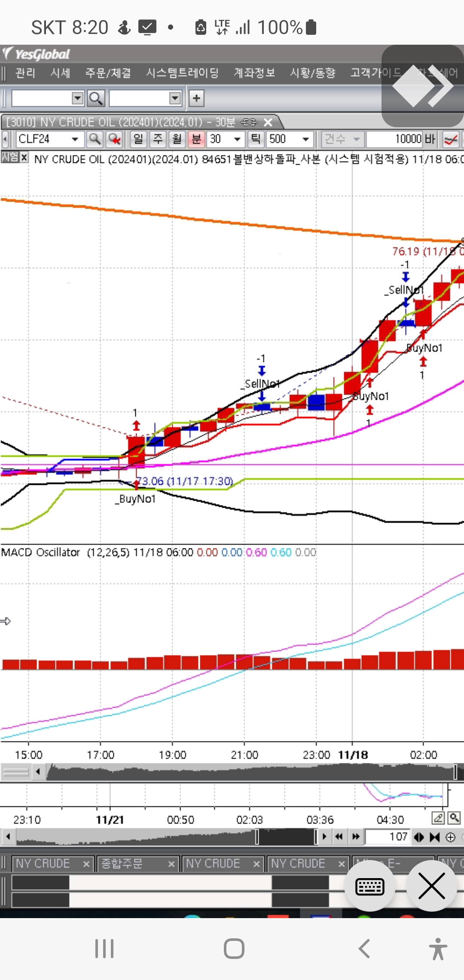Open the CLF24 symbol dropdown
Viewport: 464px width, 980px height.
pos(75,139)
